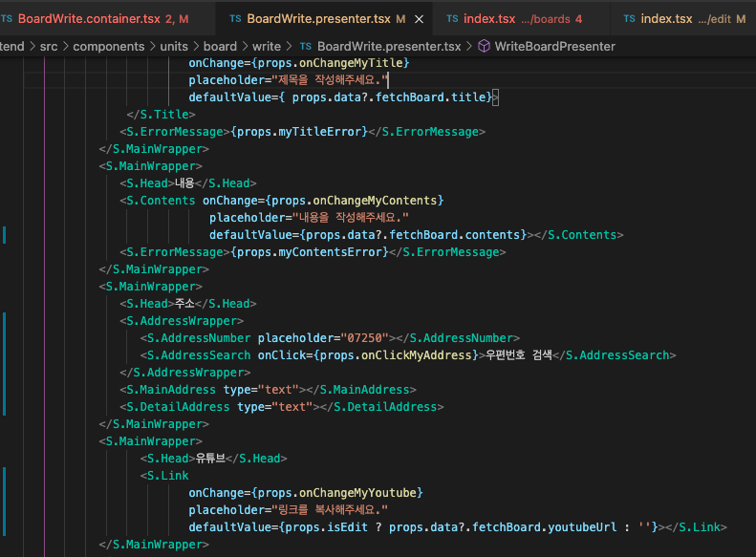The height and width of the screenshot is (557, 756).
Task: Open the BoardWrite.presenter.tsx breadcrumb item
Action: pyautogui.click(x=389, y=46)
